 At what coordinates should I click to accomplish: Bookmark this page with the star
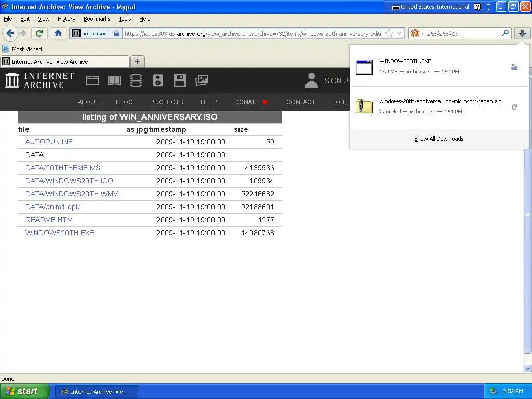pyautogui.click(x=389, y=33)
